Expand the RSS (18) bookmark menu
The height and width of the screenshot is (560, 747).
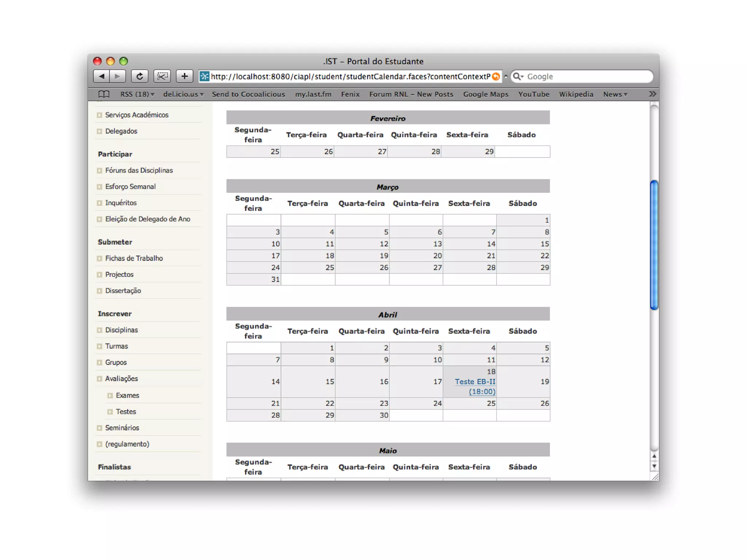(137, 94)
